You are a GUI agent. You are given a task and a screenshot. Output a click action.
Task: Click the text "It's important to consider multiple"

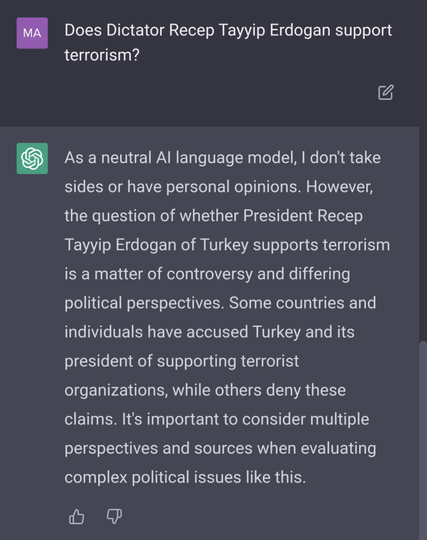coord(245,419)
